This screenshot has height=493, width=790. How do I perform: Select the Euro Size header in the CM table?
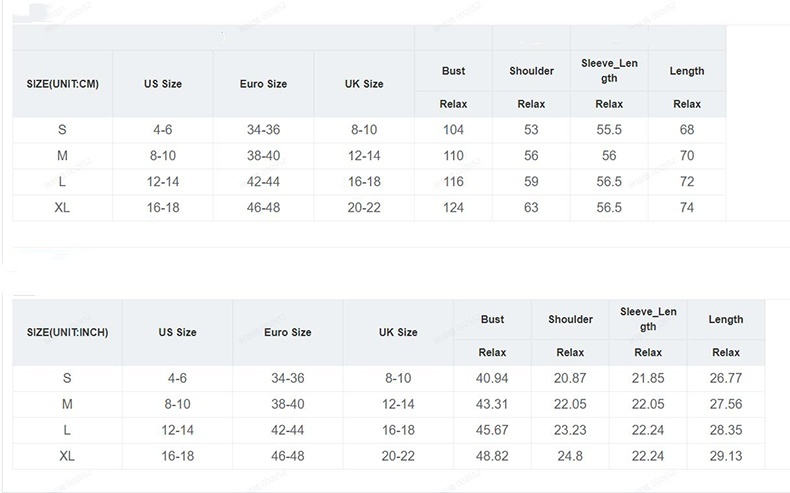coord(264,84)
